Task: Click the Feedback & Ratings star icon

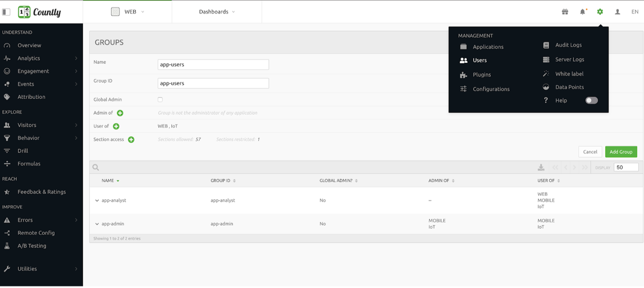Action: click(x=7, y=192)
